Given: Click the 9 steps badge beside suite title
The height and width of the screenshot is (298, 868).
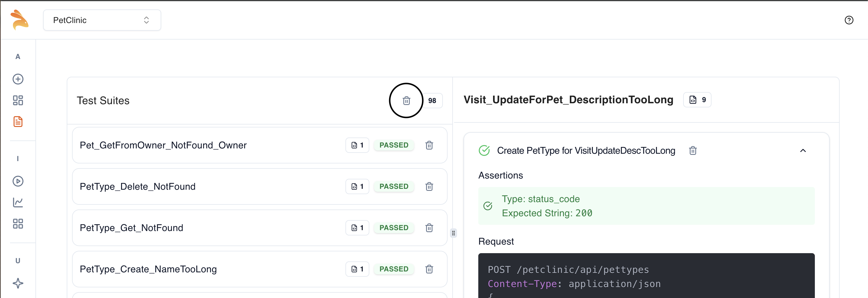Looking at the screenshot, I should [x=697, y=100].
